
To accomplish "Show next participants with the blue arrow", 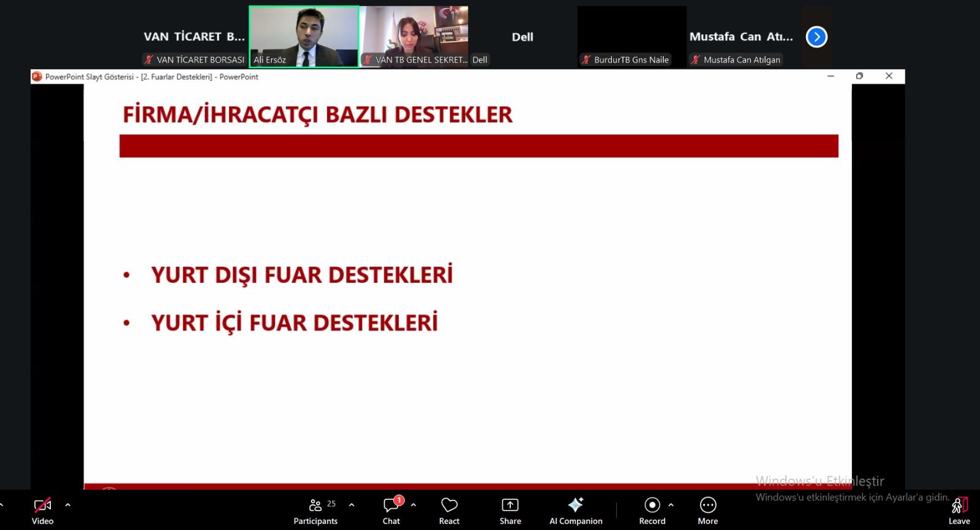I will click(816, 37).
